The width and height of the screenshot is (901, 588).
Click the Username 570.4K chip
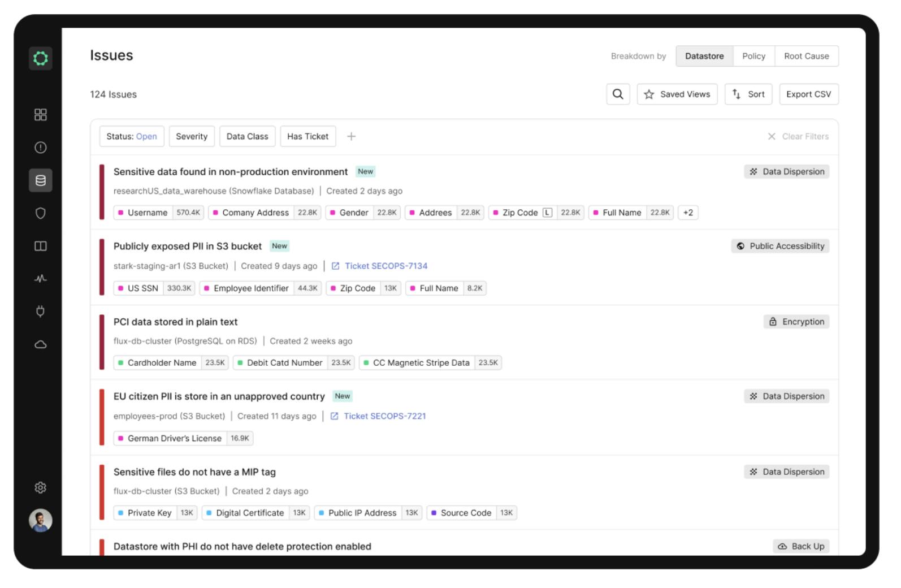pos(159,213)
